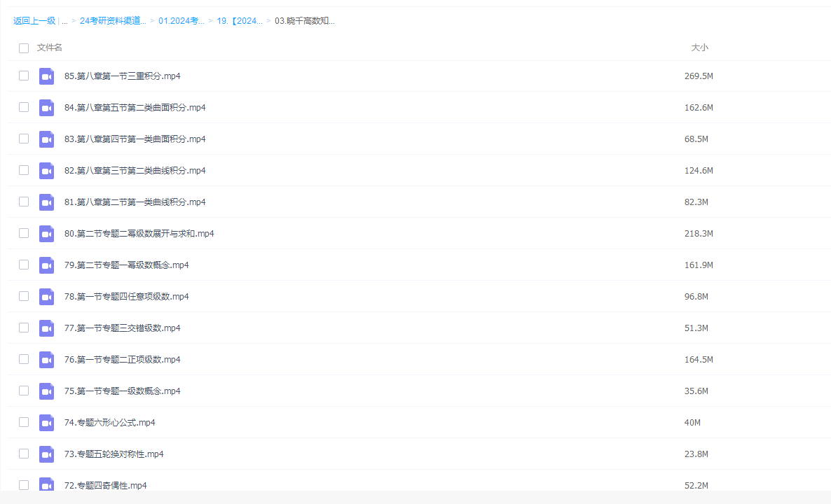831x504 pixels.
Task: Click video icon for 85.第八章第一节三重积分.mp4
Action: pyautogui.click(x=46, y=76)
